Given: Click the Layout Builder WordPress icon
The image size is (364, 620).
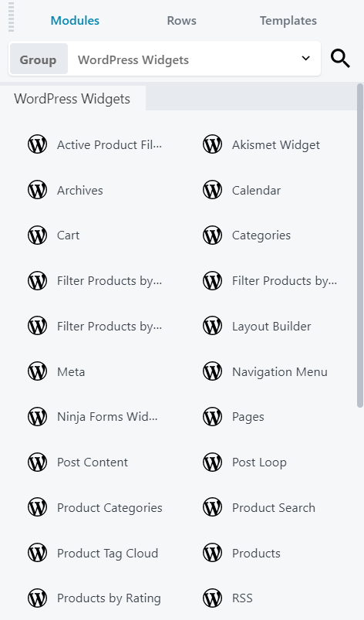Looking at the screenshot, I should 212,326.
